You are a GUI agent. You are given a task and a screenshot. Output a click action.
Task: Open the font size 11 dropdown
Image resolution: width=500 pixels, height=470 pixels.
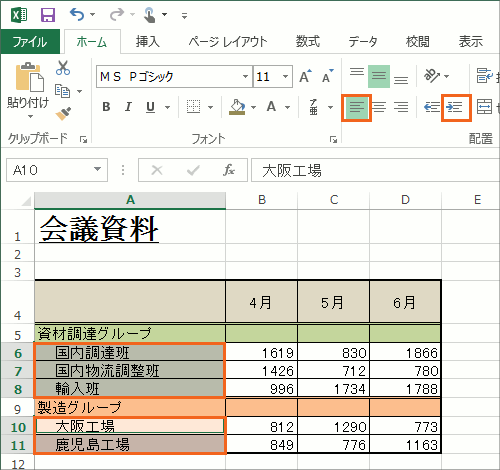[285, 76]
